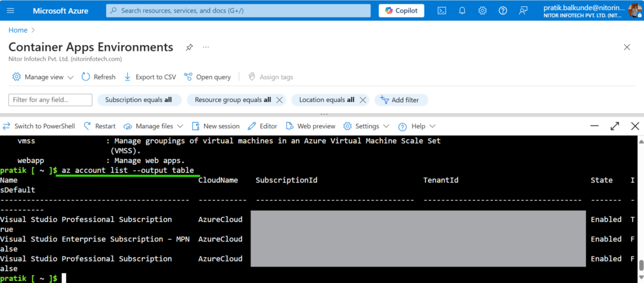Viewport: 644px width, 283px height.
Task: Open the Notifications bell
Action: tap(462, 11)
